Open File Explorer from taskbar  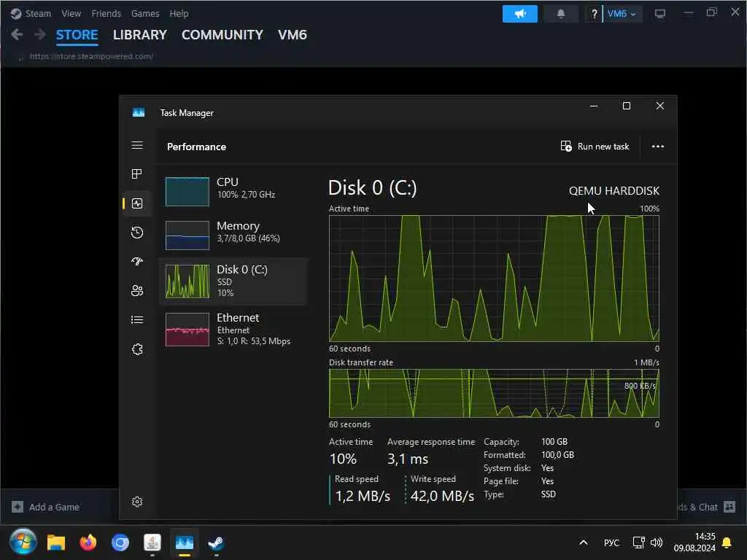point(55,542)
